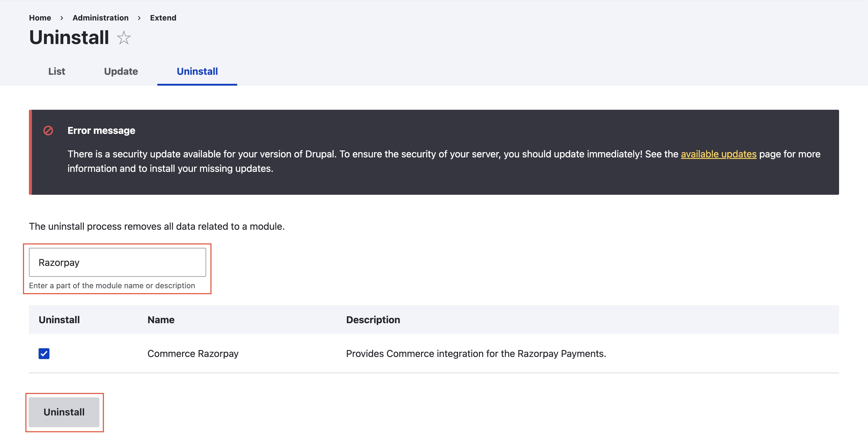Uncheck the Commerce Razorpay checkbox
Viewport: 868px width, 445px height.
(44, 353)
